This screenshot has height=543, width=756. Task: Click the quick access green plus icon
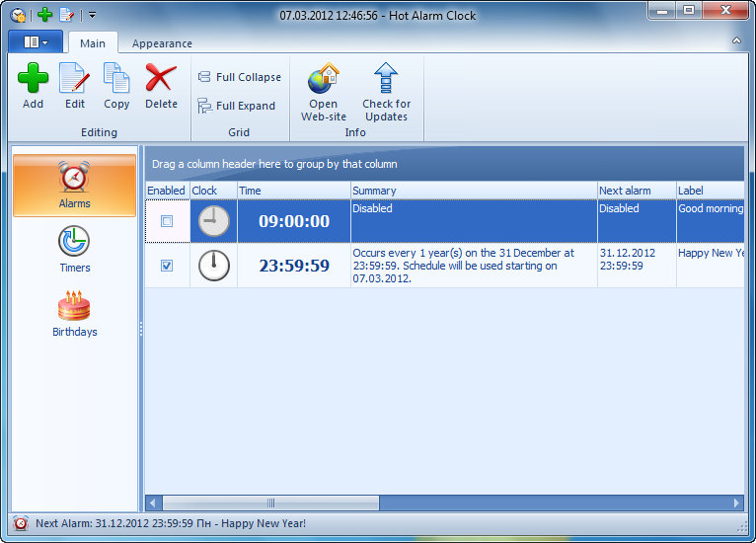pyautogui.click(x=44, y=15)
